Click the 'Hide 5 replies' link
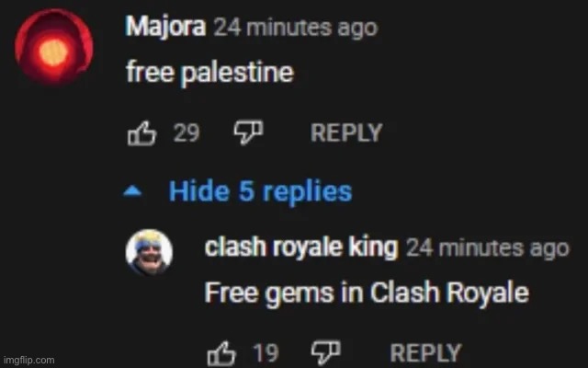This screenshot has width=588, height=368. (x=260, y=191)
